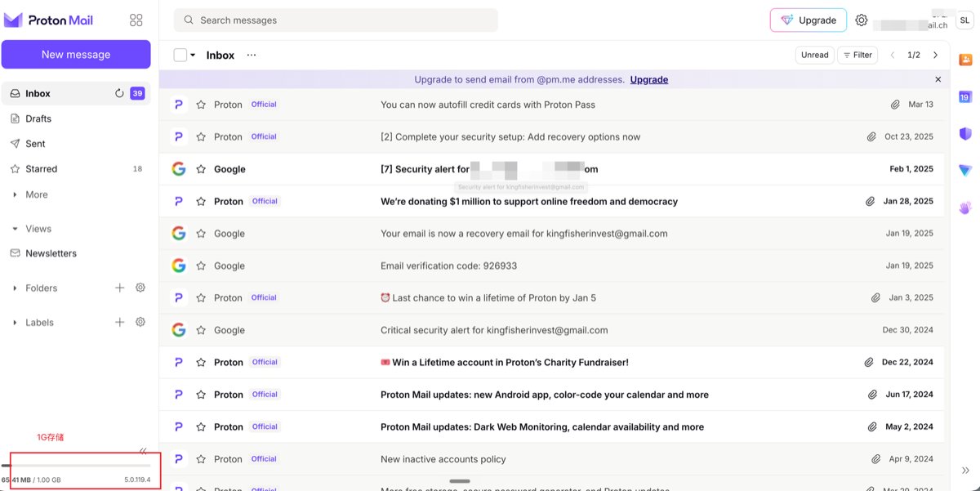The image size is (980, 491).
Task: Open the New inactive accounts policy email
Action: point(552,459)
